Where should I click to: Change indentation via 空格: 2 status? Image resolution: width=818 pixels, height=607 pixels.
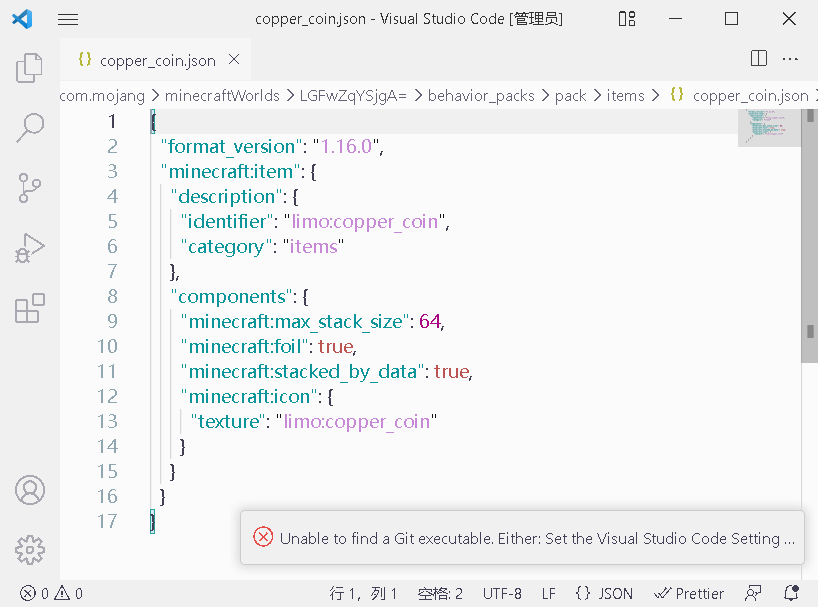440,593
